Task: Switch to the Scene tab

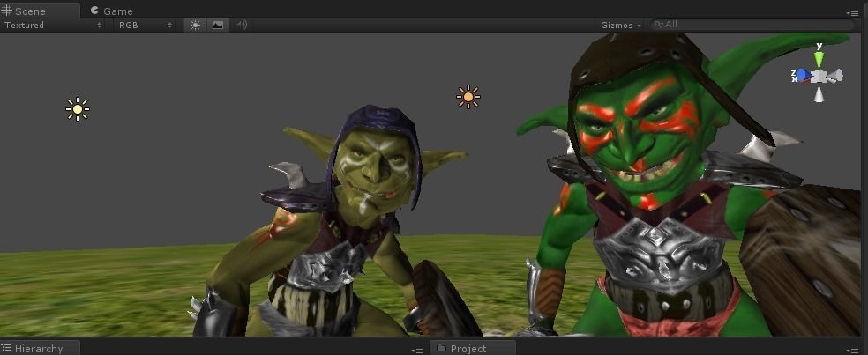Action: (40, 11)
